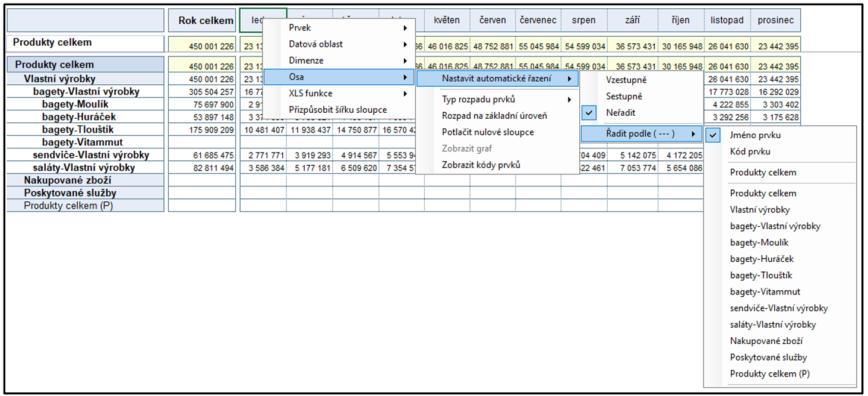
Task: Sort descending with Sestupně
Action: pyautogui.click(x=641, y=96)
